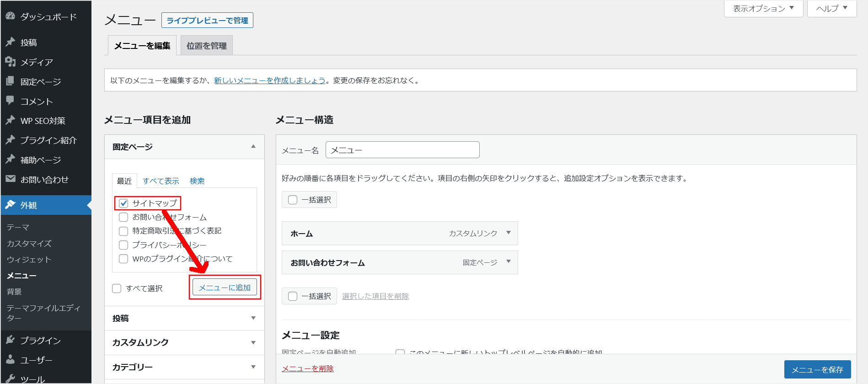Click the envelope icon beside お問い合わせ
868x384 pixels.
tap(11, 179)
